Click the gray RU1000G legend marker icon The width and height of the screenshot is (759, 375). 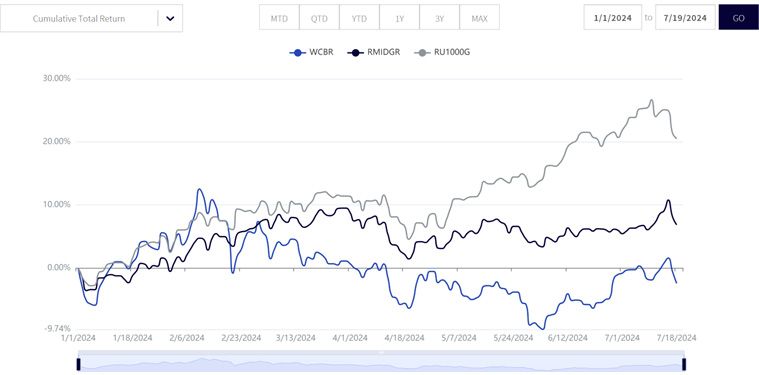[x=422, y=52]
